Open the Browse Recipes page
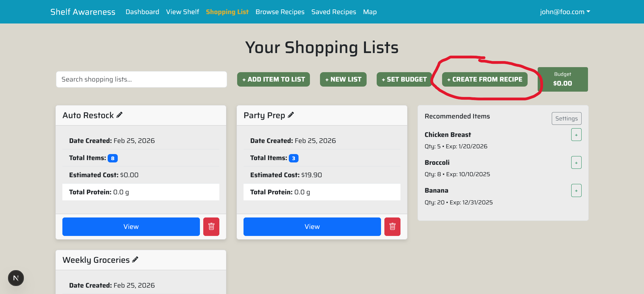644x294 pixels. click(x=280, y=12)
